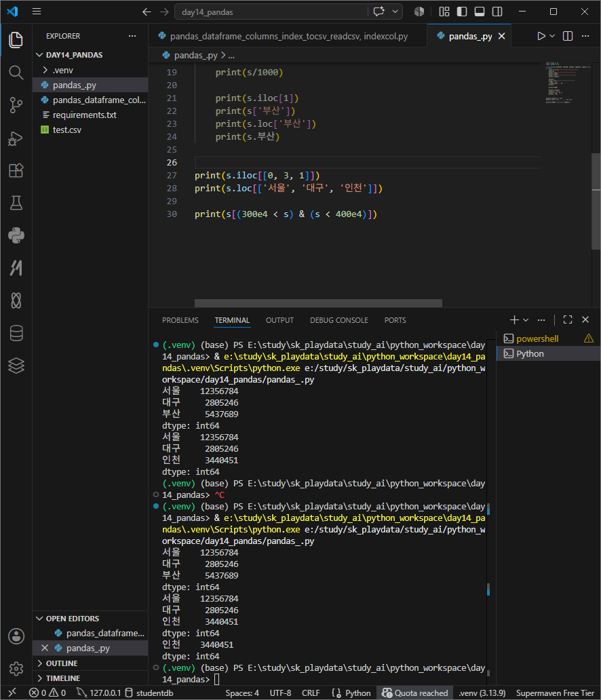Click Quota reached status item
601x700 pixels.
pyautogui.click(x=415, y=693)
